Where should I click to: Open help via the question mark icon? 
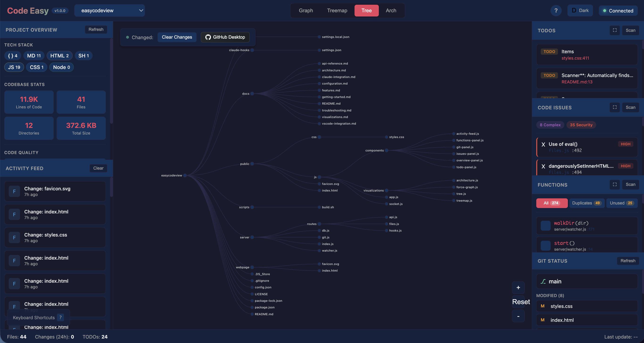[x=556, y=11]
